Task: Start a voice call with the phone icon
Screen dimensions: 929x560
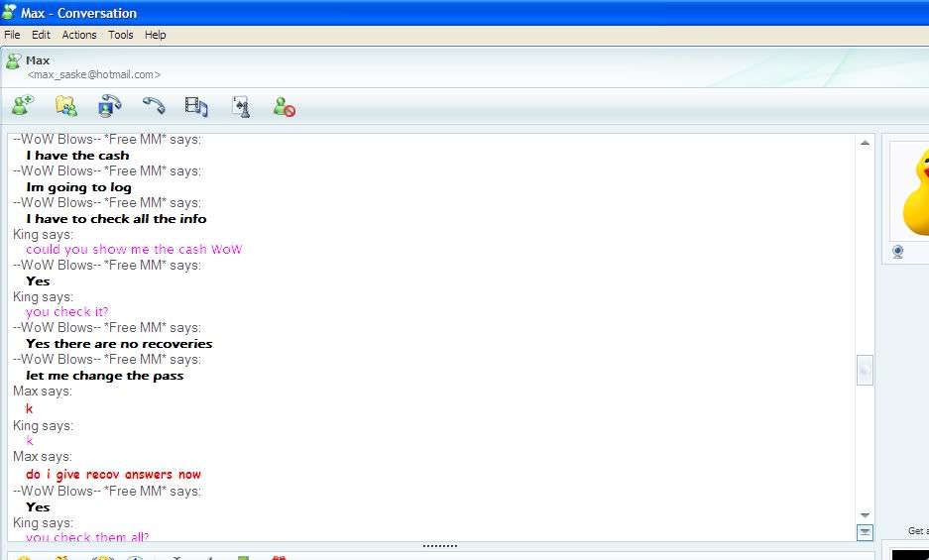Action: pyautogui.click(x=154, y=105)
